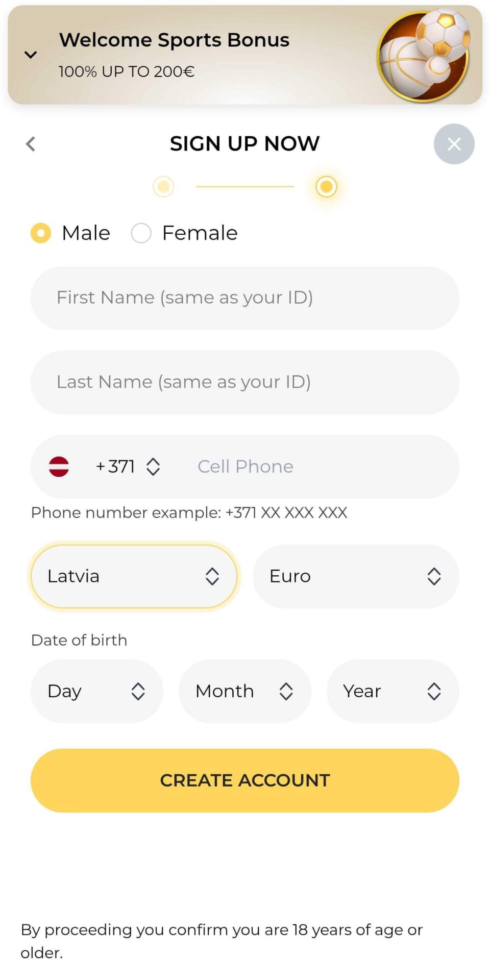Viewport: 490px width, 980px height.
Task: Go to the first sign-up step indicator
Action: 163,187
